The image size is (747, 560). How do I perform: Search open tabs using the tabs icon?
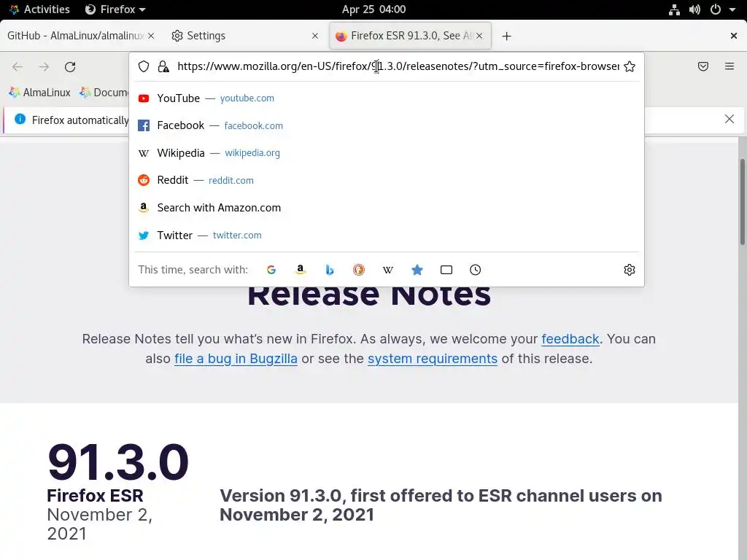click(446, 270)
